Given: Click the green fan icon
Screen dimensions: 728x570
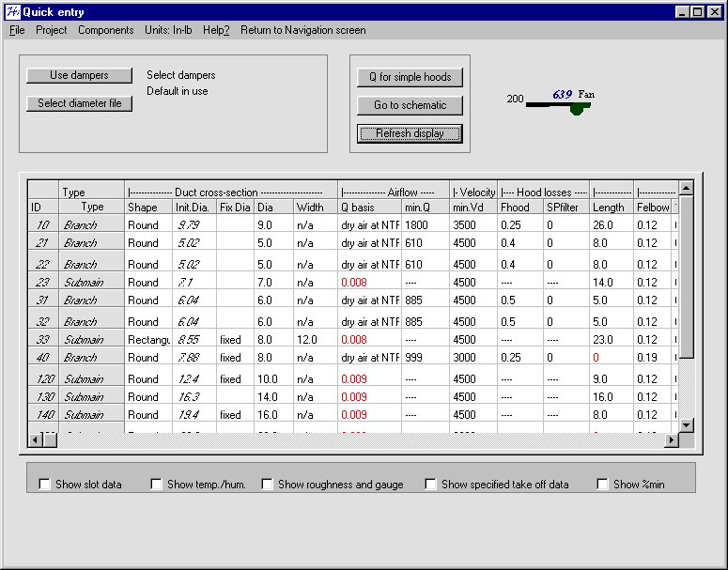Looking at the screenshot, I should (x=577, y=108).
